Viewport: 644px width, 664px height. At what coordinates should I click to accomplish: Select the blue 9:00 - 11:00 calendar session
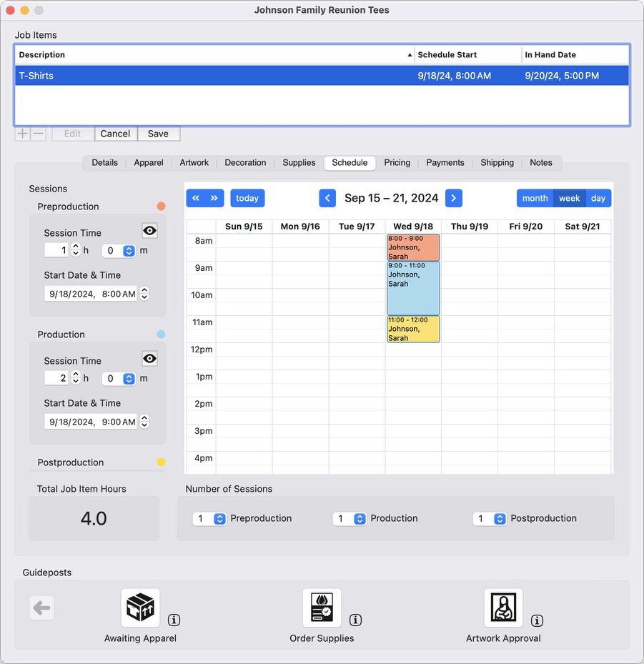coord(413,288)
